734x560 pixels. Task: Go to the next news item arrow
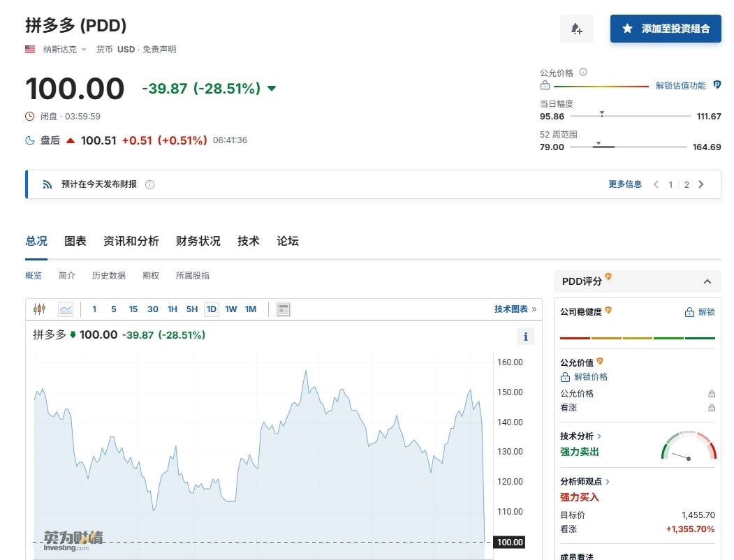click(x=700, y=184)
